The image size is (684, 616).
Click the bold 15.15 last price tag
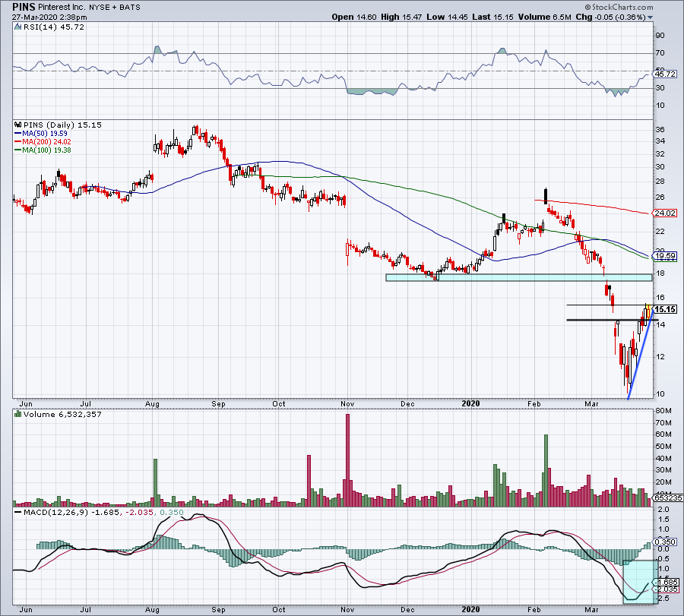pyautogui.click(x=666, y=310)
